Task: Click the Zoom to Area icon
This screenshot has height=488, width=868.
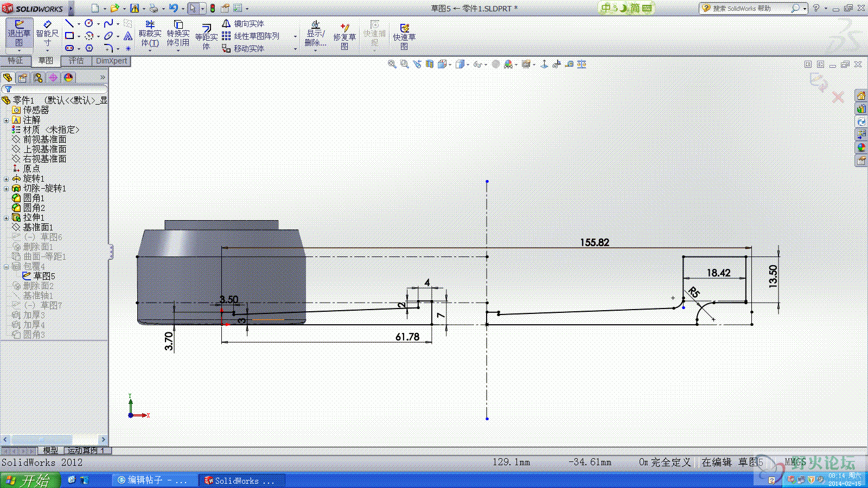Action: [x=405, y=64]
